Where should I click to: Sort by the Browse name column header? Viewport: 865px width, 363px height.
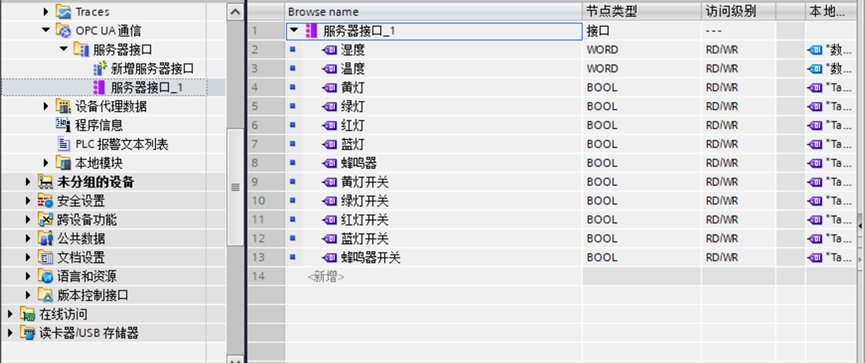tap(434, 12)
